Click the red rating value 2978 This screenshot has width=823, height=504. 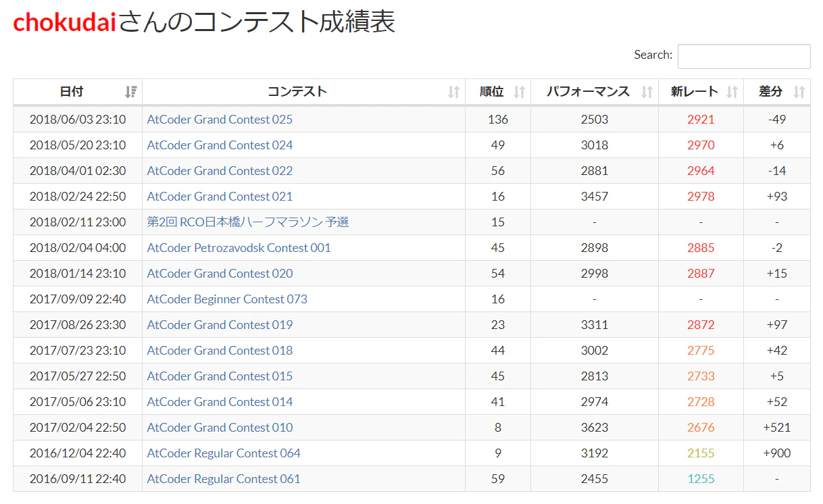[701, 197]
